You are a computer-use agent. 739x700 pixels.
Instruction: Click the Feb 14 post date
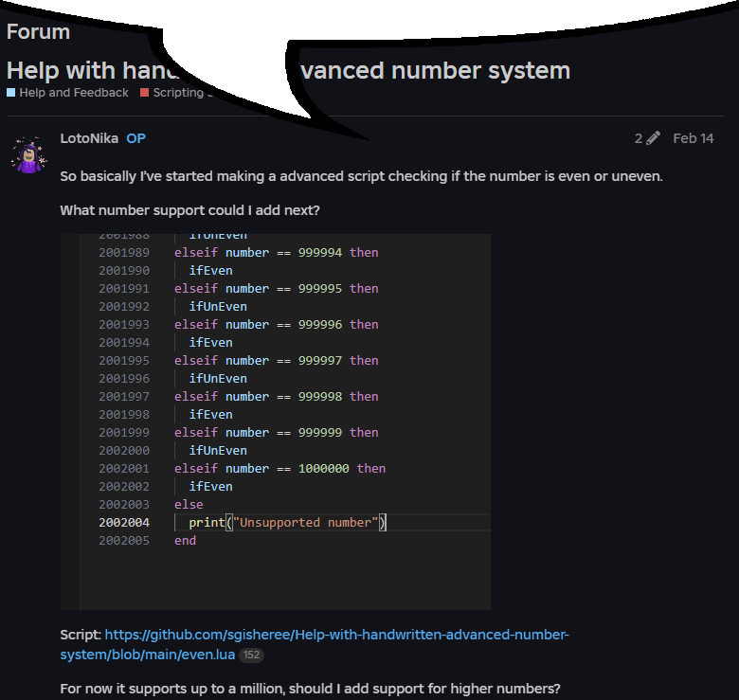point(693,138)
